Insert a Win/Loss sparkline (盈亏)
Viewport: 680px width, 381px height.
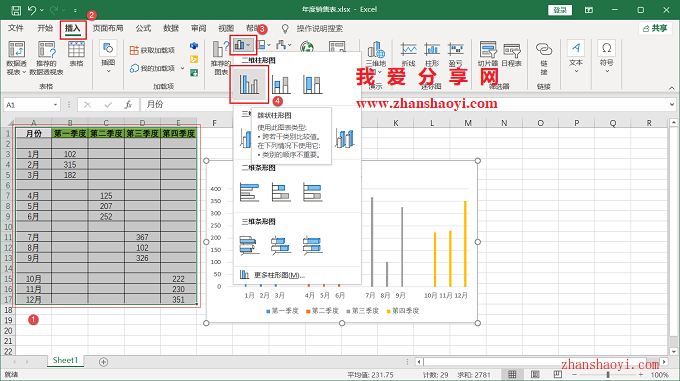click(x=455, y=55)
